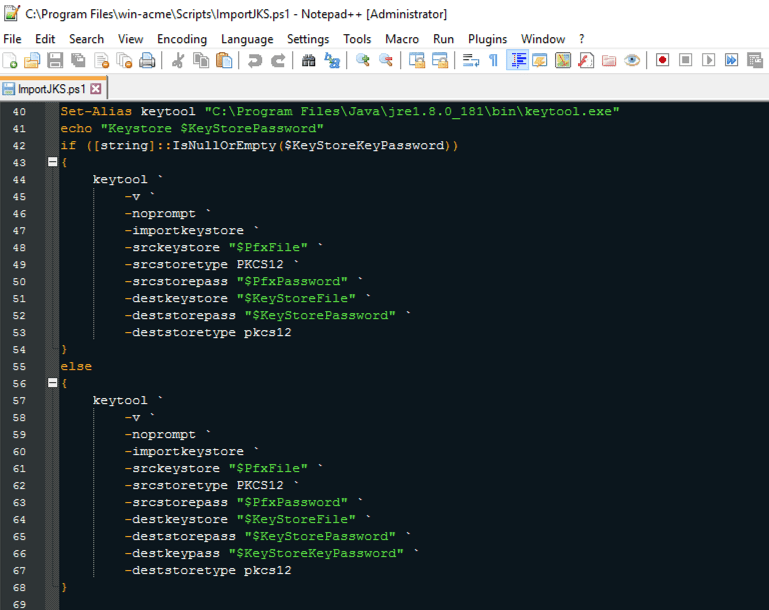
Task: Click the user defined language icon
Action: [x=539, y=60]
